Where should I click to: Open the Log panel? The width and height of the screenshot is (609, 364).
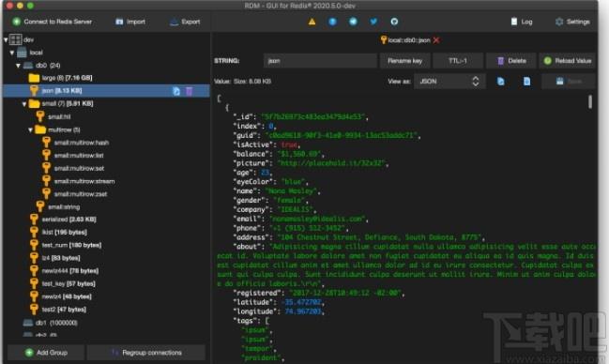coord(522,22)
